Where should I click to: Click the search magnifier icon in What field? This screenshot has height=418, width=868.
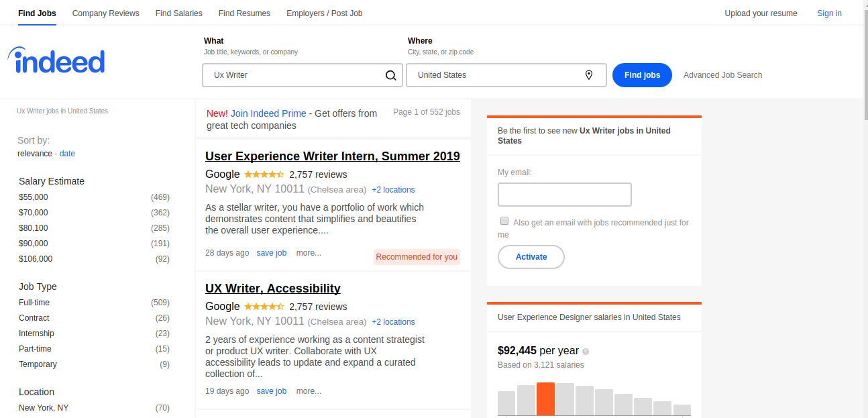coord(391,75)
